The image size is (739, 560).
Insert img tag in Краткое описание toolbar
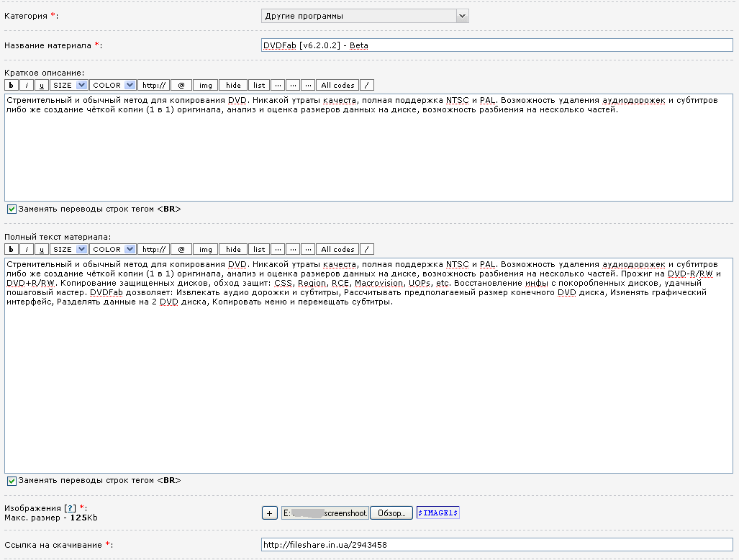point(206,86)
